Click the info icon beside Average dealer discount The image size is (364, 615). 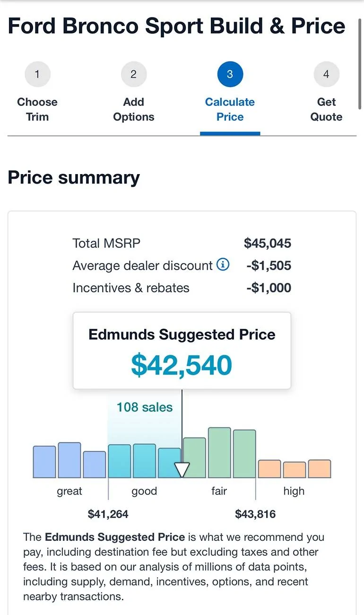click(223, 265)
